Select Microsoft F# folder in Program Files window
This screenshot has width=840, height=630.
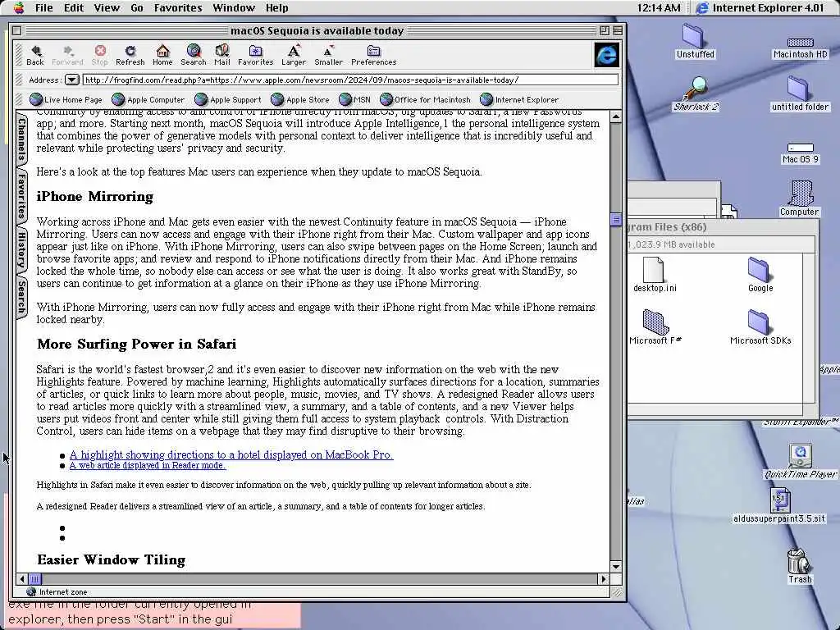(x=655, y=326)
